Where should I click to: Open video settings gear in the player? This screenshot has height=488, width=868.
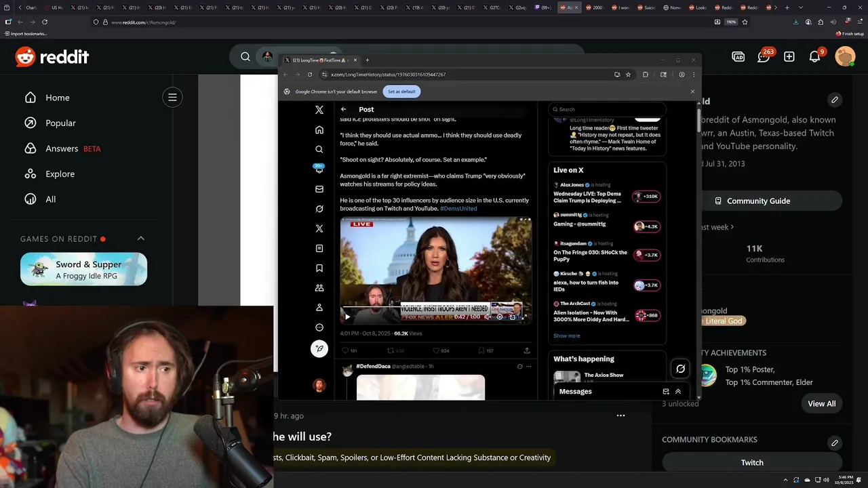pos(500,317)
